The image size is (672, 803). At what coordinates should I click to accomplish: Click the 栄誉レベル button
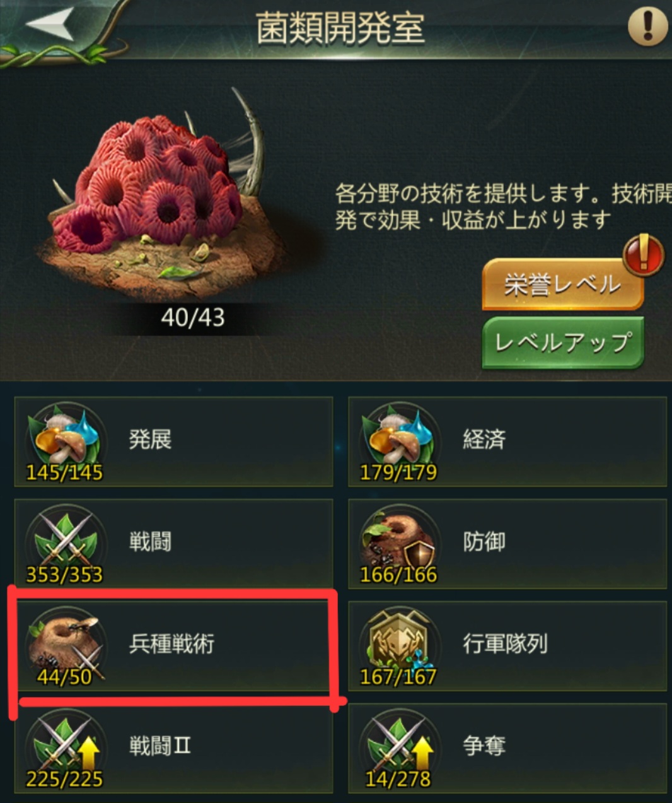point(562,285)
